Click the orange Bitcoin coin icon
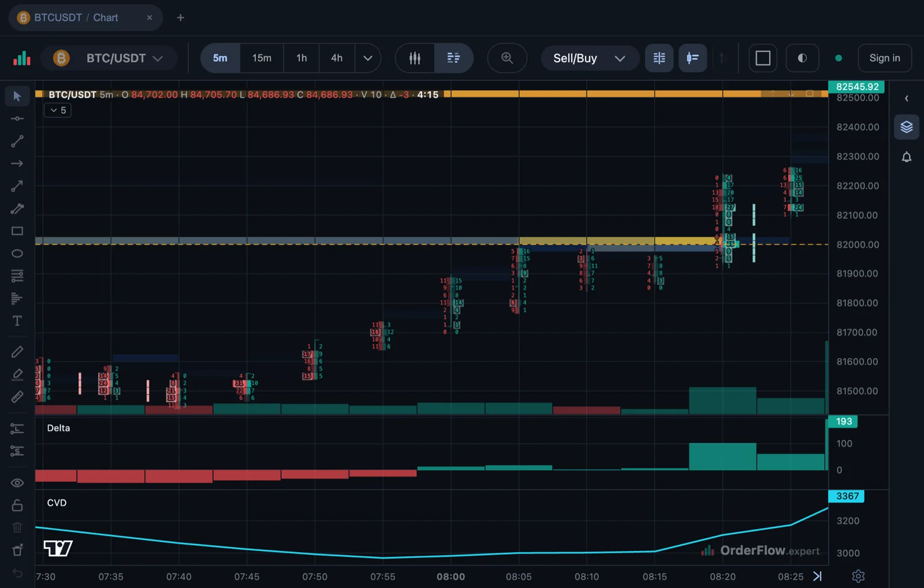The width and height of the screenshot is (924, 588). coord(61,58)
